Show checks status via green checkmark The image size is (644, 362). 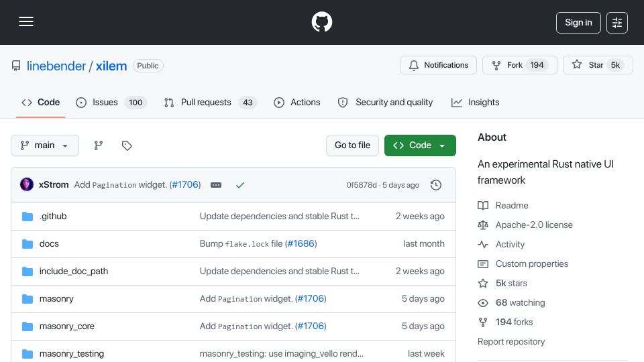click(x=240, y=185)
